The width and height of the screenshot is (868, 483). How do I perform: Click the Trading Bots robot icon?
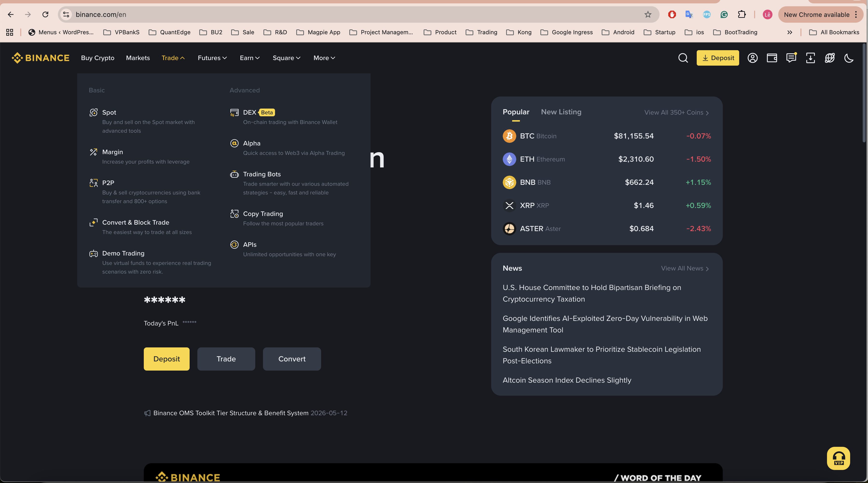click(x=234, y=174)
